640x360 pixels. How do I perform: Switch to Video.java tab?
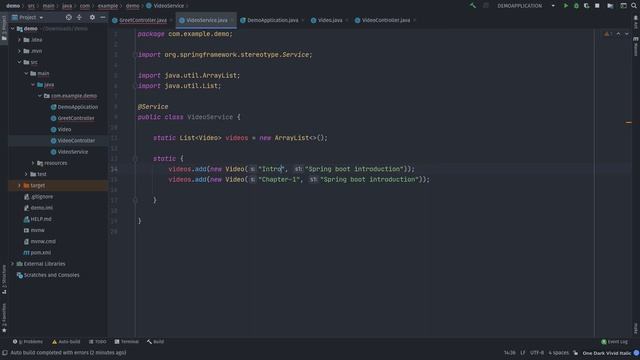click(x=330, y=20)
